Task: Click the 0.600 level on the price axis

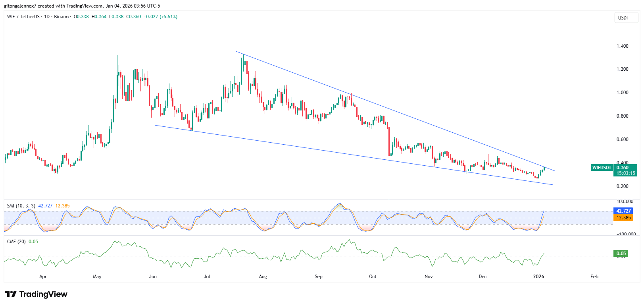Action: pos(622,139)
